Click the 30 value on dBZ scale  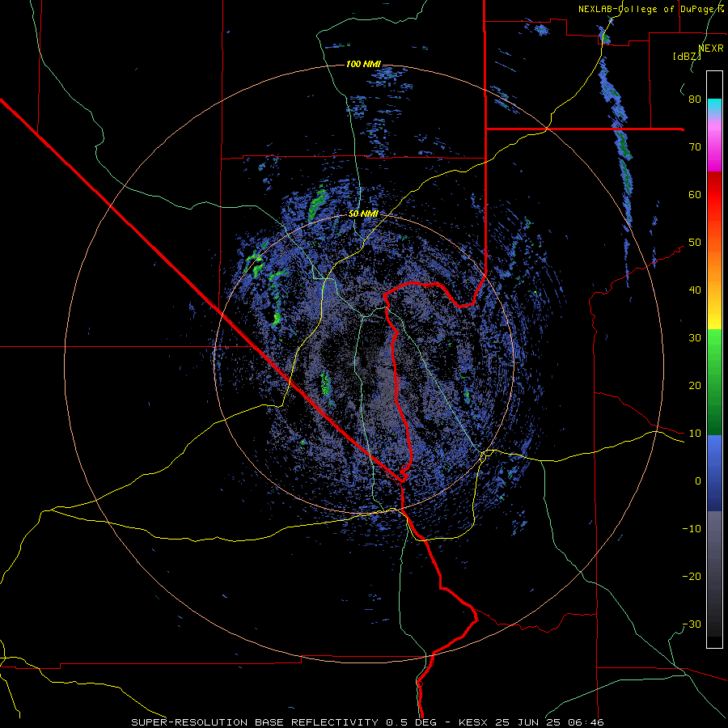695,337
